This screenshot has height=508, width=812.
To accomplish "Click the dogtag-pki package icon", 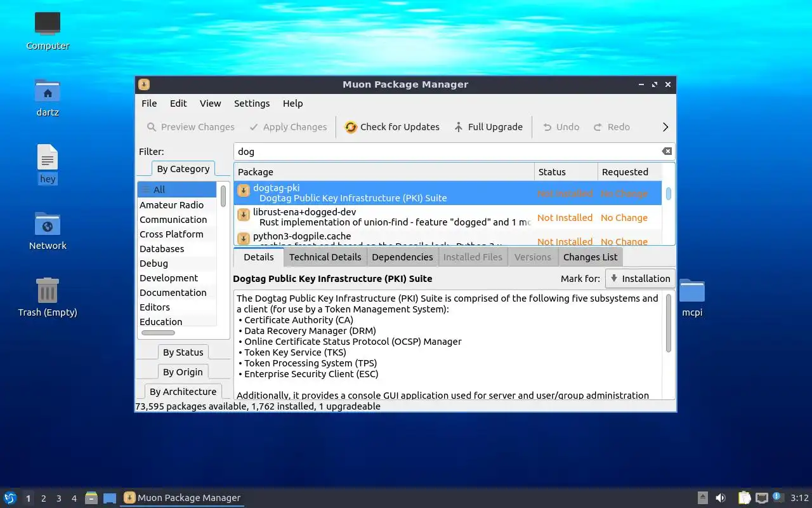I will (x=244, y=191).
